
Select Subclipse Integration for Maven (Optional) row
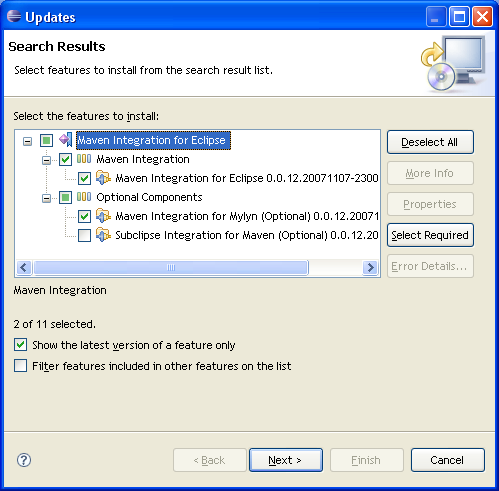pyautogui.click(x=247, y=235)
